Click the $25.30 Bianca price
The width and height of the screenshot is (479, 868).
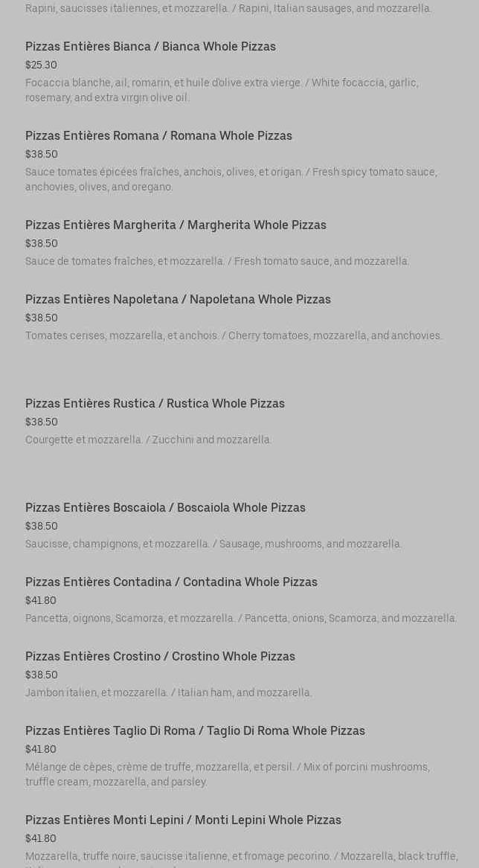click(41, 65)
